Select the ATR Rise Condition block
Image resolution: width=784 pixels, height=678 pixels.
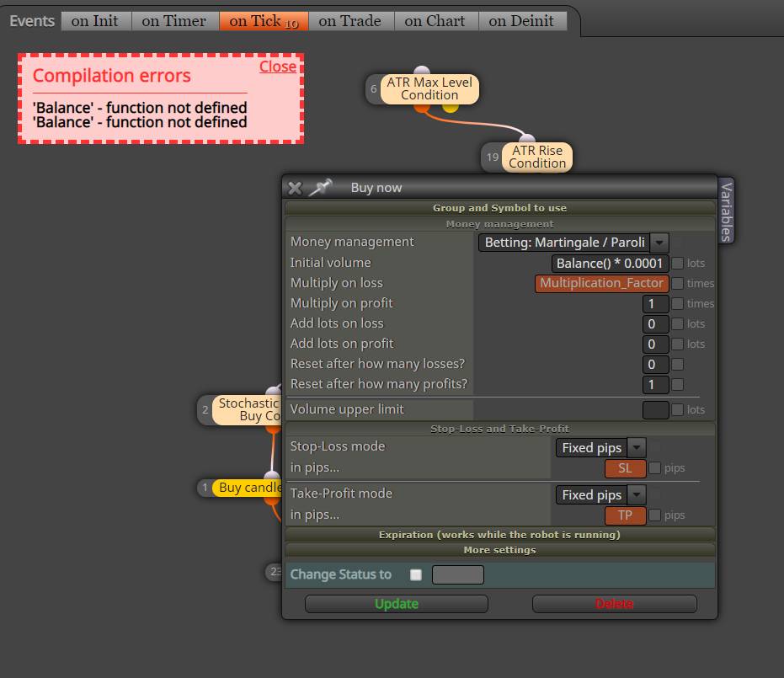point(536,157)
